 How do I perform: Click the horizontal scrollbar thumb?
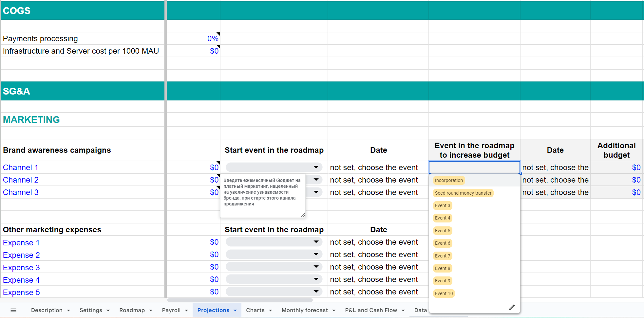(x=240, y=300)
